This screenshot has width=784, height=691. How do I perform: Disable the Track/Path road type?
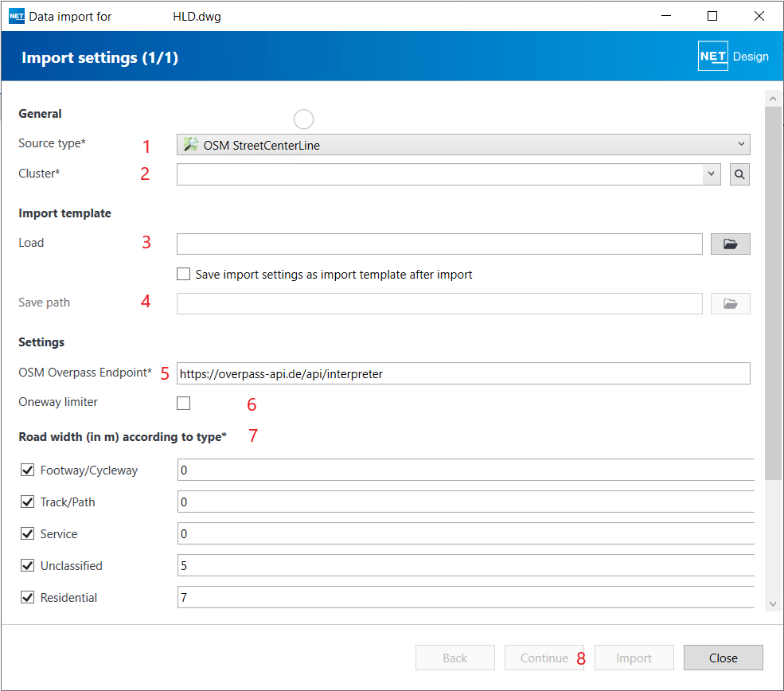click(28, 502)
